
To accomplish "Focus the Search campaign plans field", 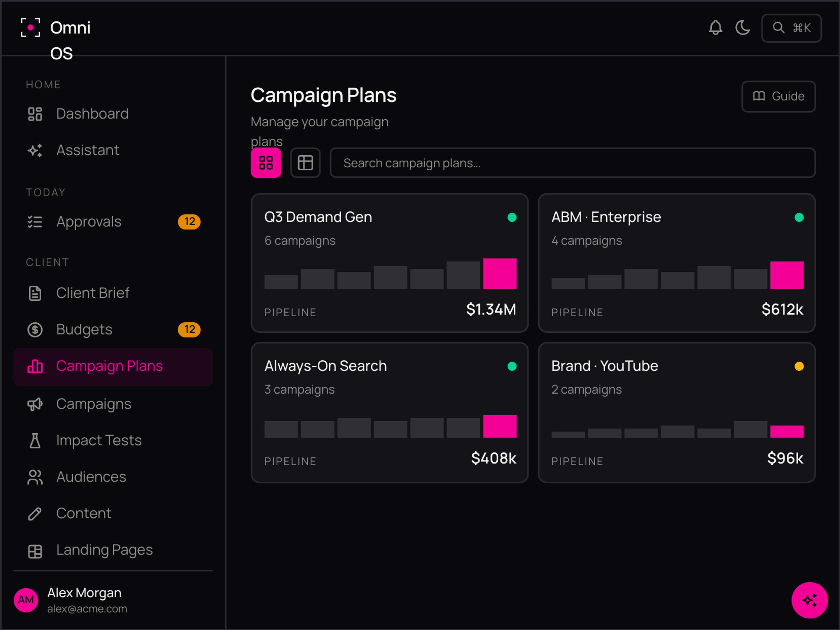I will tap(573, 163).
